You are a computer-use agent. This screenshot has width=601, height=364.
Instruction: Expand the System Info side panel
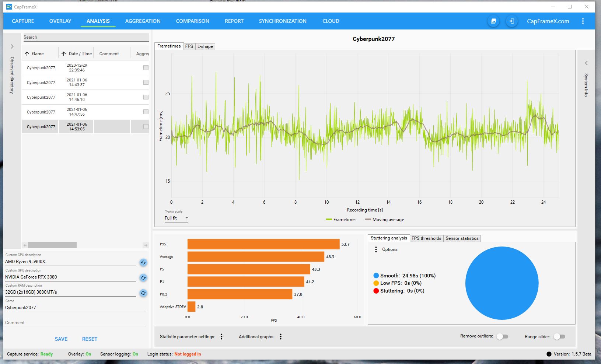pyautogui.click(x=586, y=63)
